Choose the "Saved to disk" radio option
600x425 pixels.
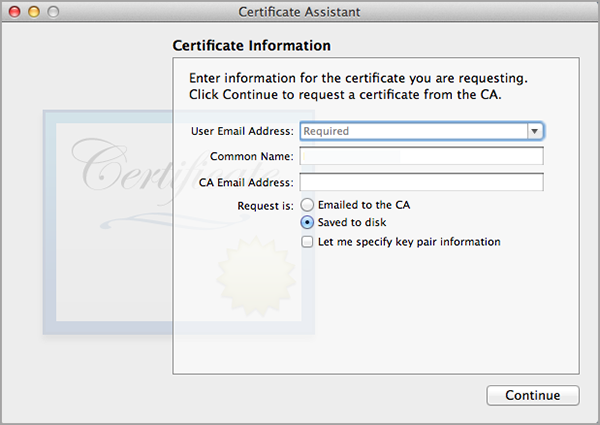pyautogui.click(x=308, y=223)
